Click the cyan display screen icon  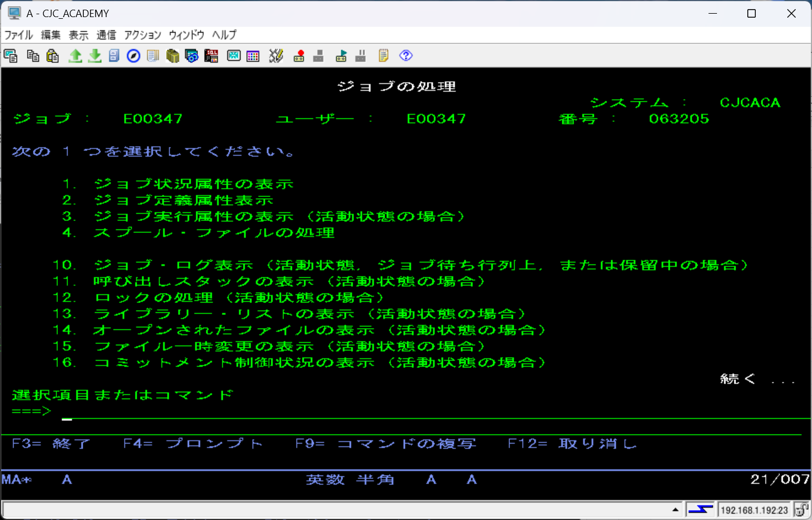point(234,55)
